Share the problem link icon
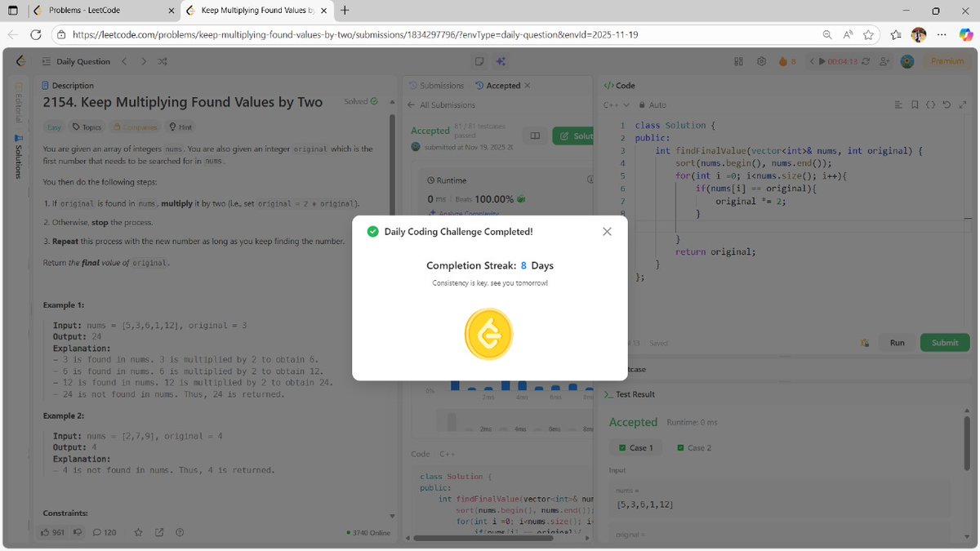The image size is (980, 551). coord(159,532)
